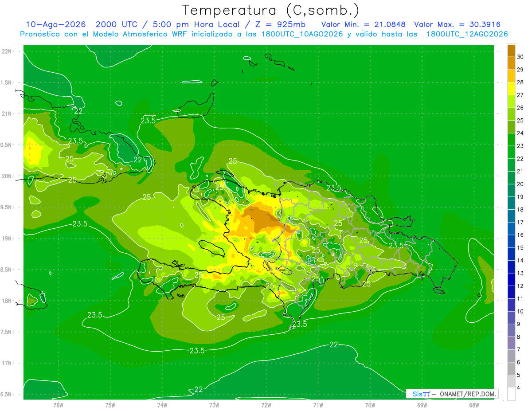532x411 pixels.
Task: Click the "2000 UTC" time text
Action: tap(117, 24)
